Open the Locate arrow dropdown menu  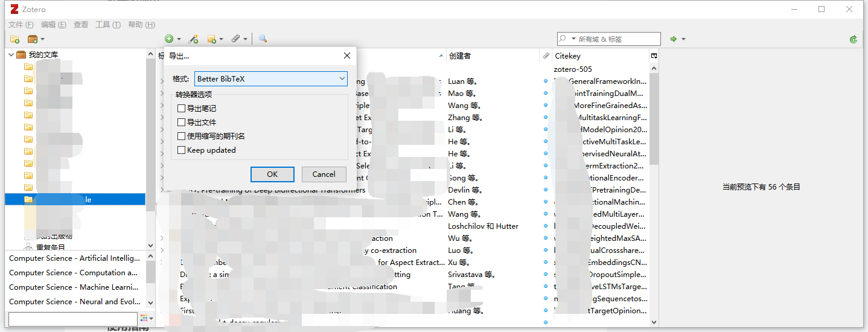pos(683,39)
